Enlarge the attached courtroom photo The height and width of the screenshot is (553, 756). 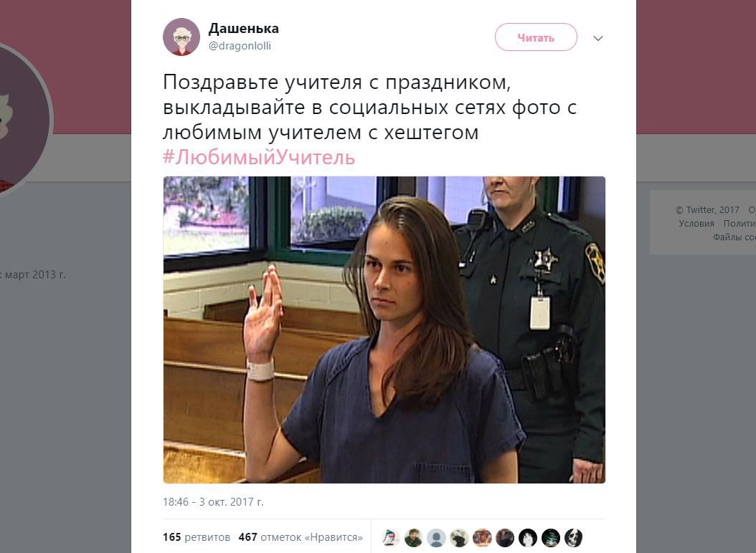[x=384, y=330]
